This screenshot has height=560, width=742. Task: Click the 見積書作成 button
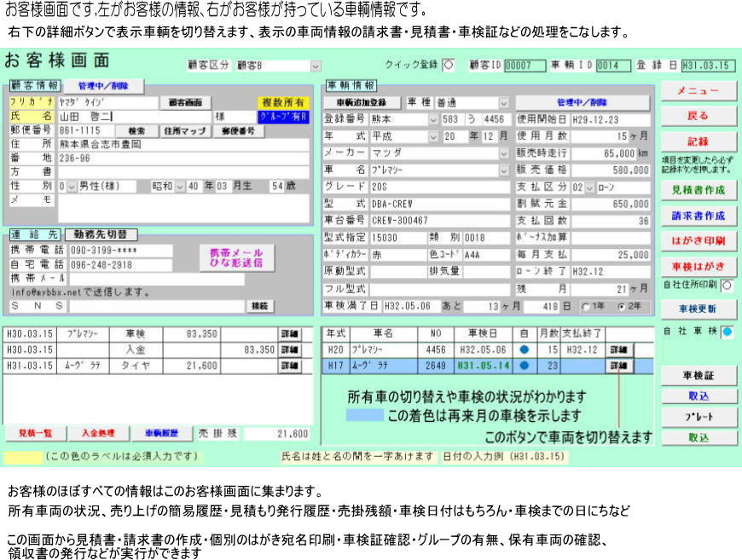pos(699,190)
